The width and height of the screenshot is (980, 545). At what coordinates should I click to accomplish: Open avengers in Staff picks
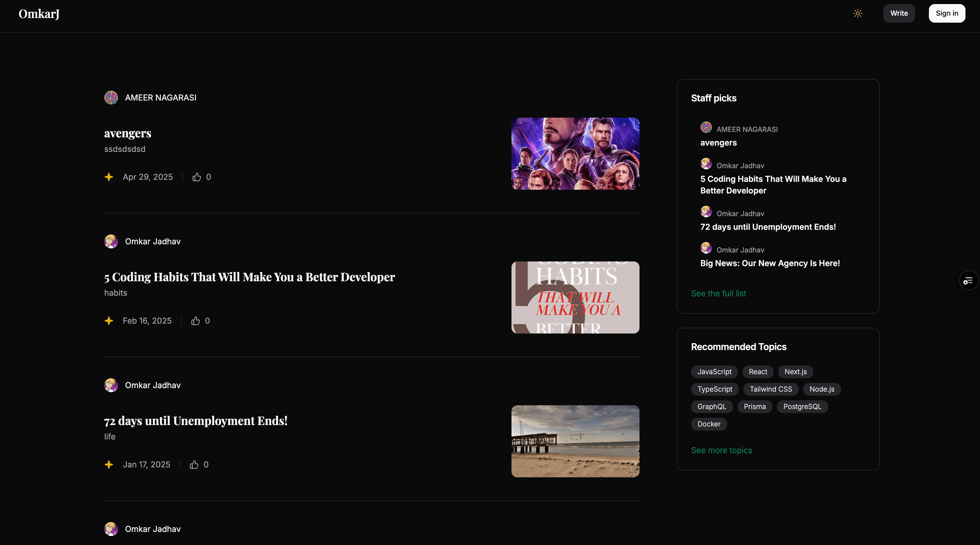coord(718,143)
